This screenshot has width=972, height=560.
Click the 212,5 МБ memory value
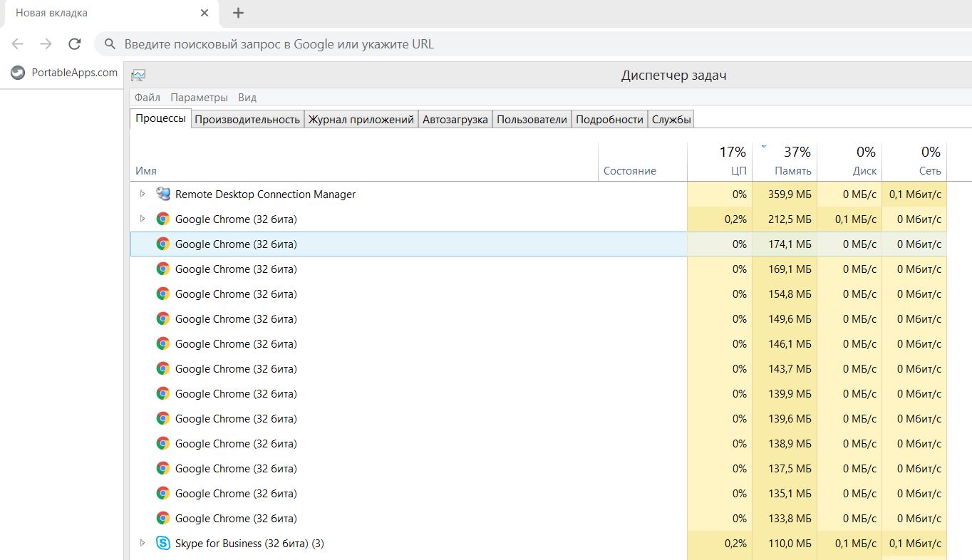coord(790,219)
